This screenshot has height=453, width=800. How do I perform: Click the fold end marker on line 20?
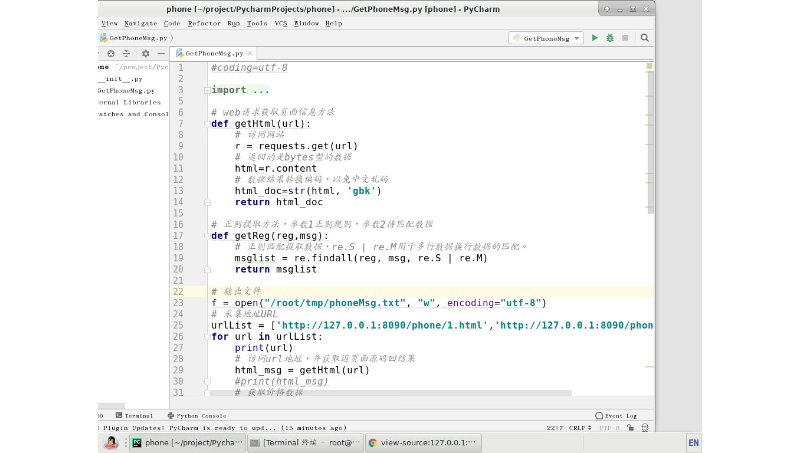(207, 269)
